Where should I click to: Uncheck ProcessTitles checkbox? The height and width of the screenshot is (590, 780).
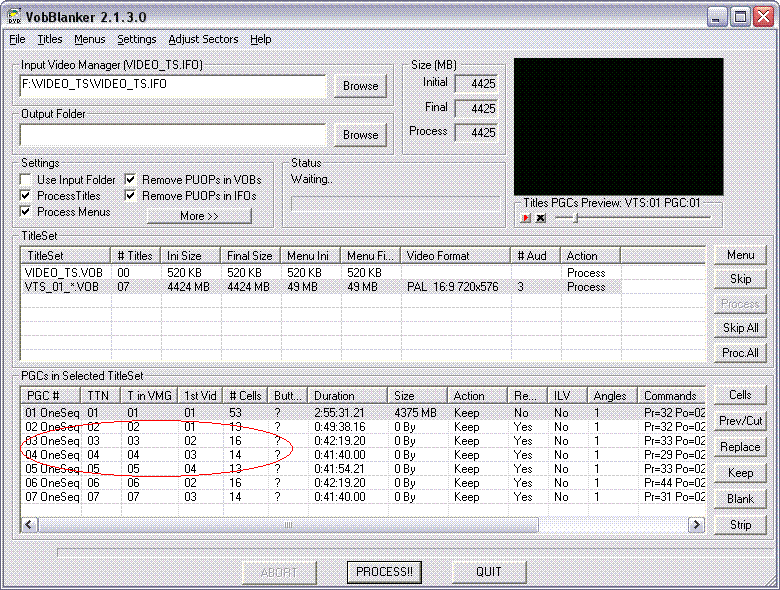(x=25, y=196)
